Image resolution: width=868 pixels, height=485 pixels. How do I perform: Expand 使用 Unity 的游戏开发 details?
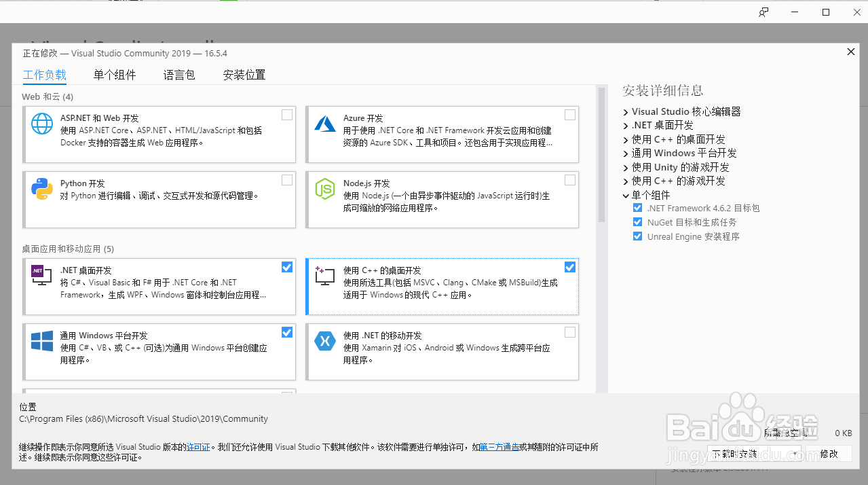coord(626,167)
